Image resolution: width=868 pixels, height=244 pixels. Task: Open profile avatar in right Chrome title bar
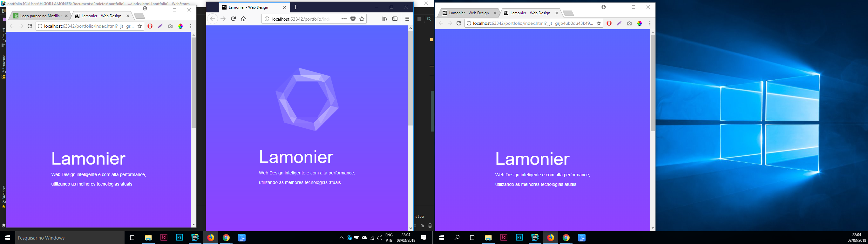(603, 7)
